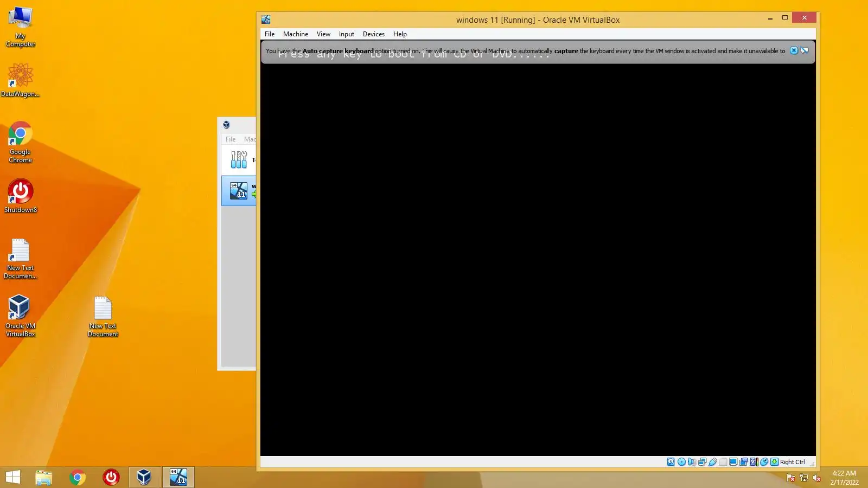The width and height of the screenshot is (868, 488).
Task: Open the Devices menu
Action: click(x=374, y=34)
